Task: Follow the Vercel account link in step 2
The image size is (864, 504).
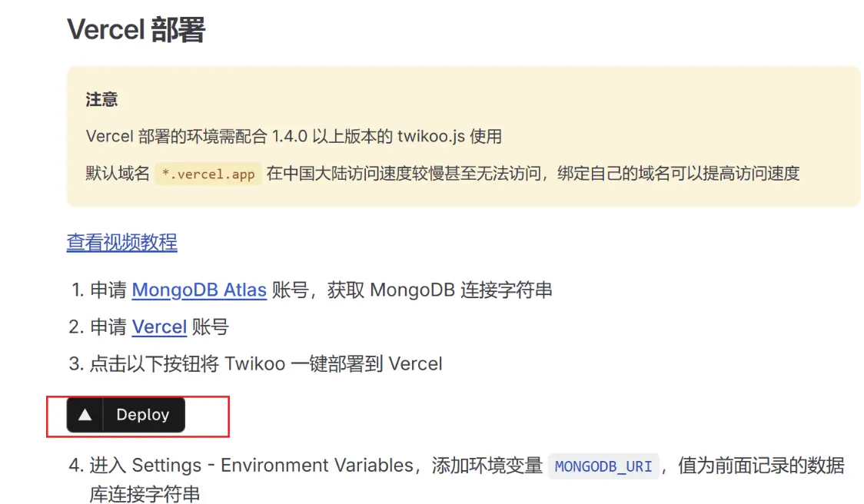Action: [x=159, y=327]
